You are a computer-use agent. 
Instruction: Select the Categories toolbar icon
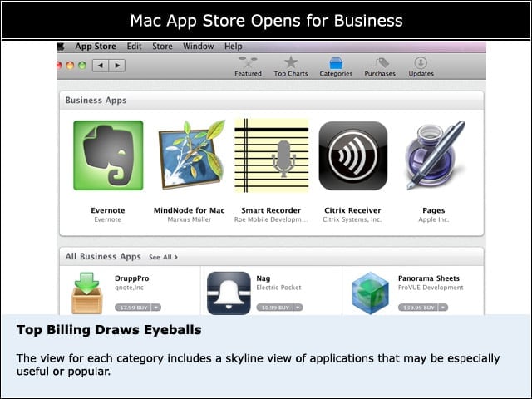pyautogui.click(x=336, y=63)
